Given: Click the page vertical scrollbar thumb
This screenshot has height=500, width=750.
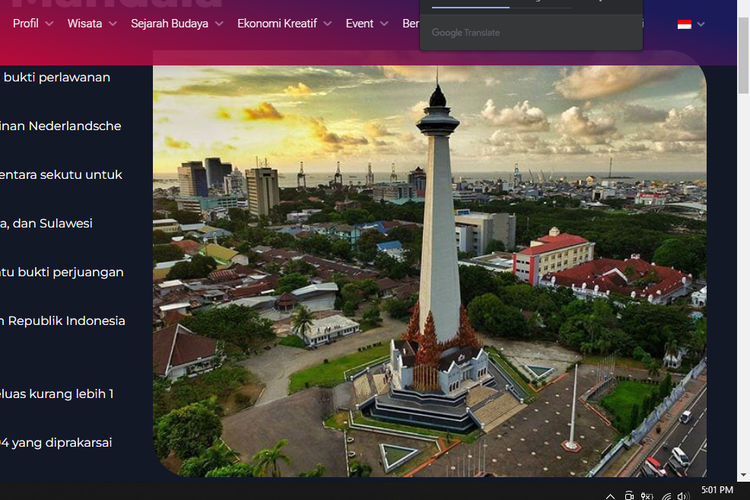Looking at the screenshot, I should (x=743, y=55).
